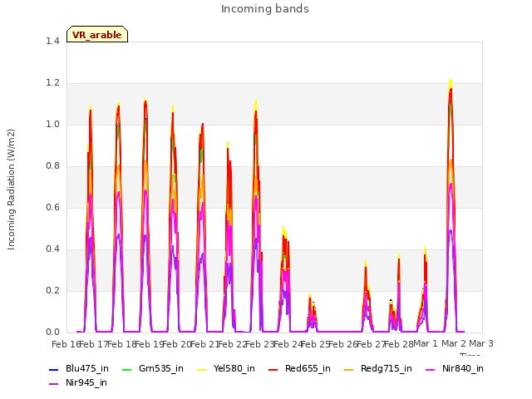The height and width of the screenshot is (399, 532).
Task: Click the Mar 3 x-axis date label
Action: pos(481,343)
